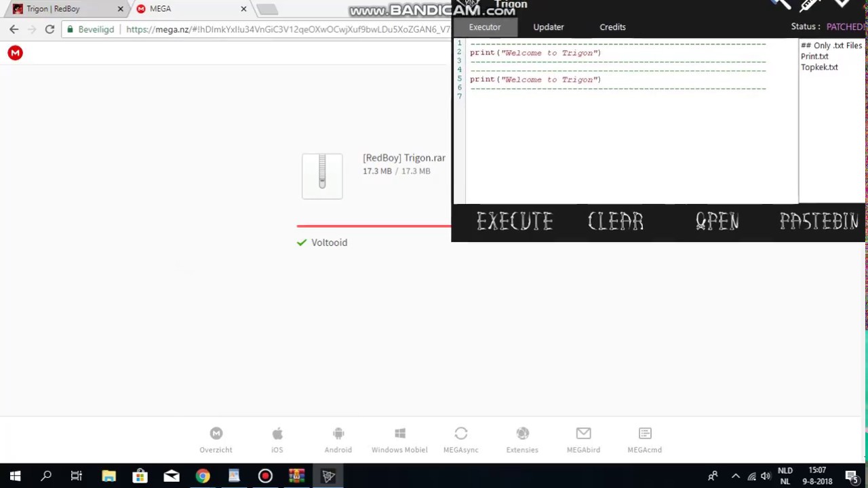Click the Voltooid completed status text

[x=329, y=243]
